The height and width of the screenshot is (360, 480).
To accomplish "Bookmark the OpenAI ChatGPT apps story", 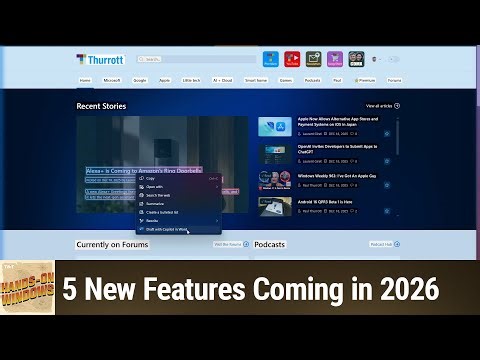I will [387, 161].
